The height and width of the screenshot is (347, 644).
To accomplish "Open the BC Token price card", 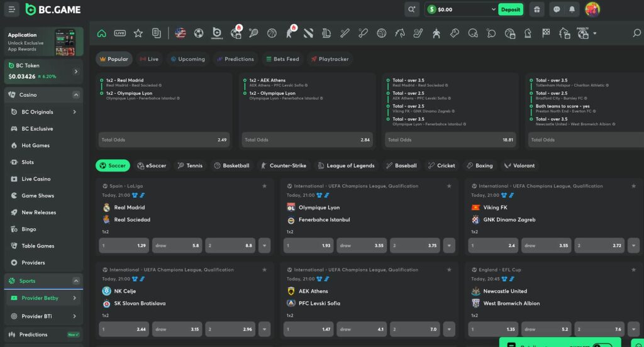I will pyautogui.click(x=43, y=71).
